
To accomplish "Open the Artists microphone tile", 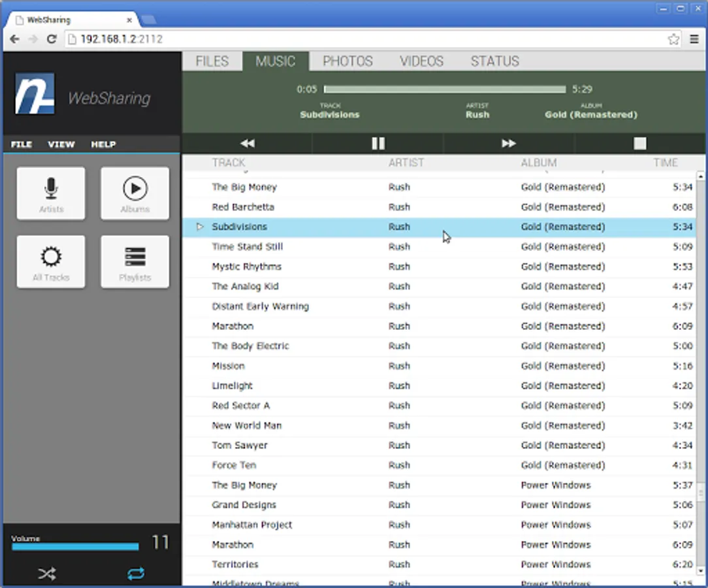I will pos(51,193).
